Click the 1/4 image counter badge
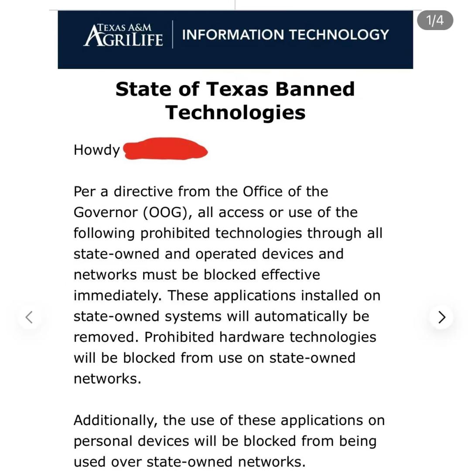 click(x=435, y=20)
